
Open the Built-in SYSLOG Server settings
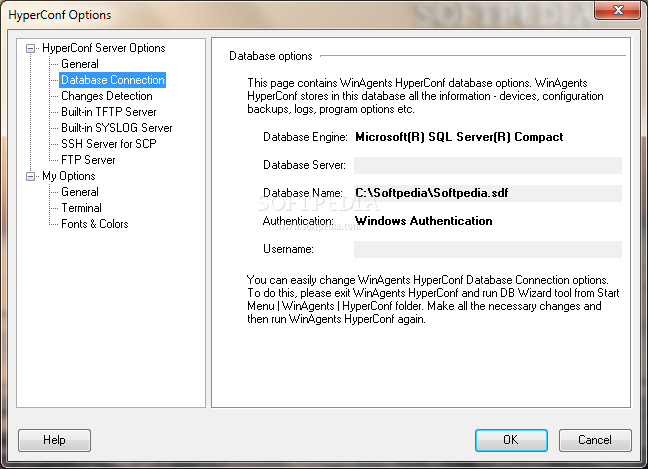pos(117,128)
